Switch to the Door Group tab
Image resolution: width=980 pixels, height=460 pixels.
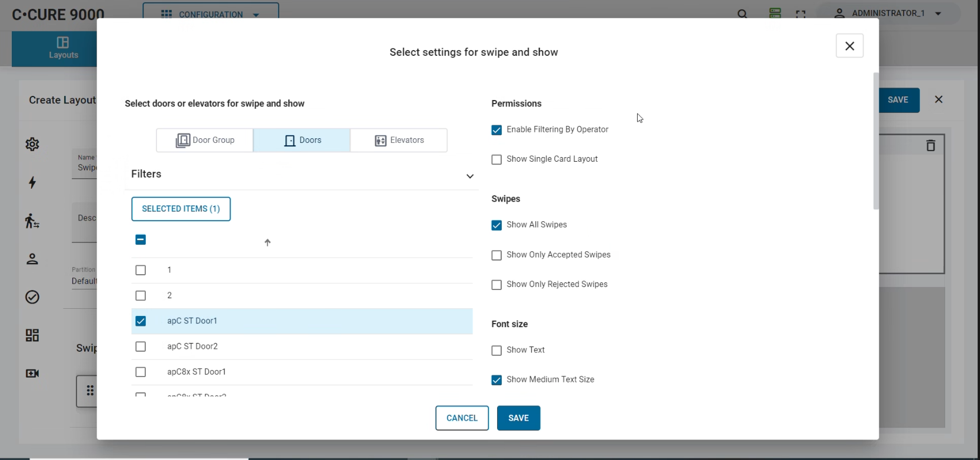[x=205, y=141]
